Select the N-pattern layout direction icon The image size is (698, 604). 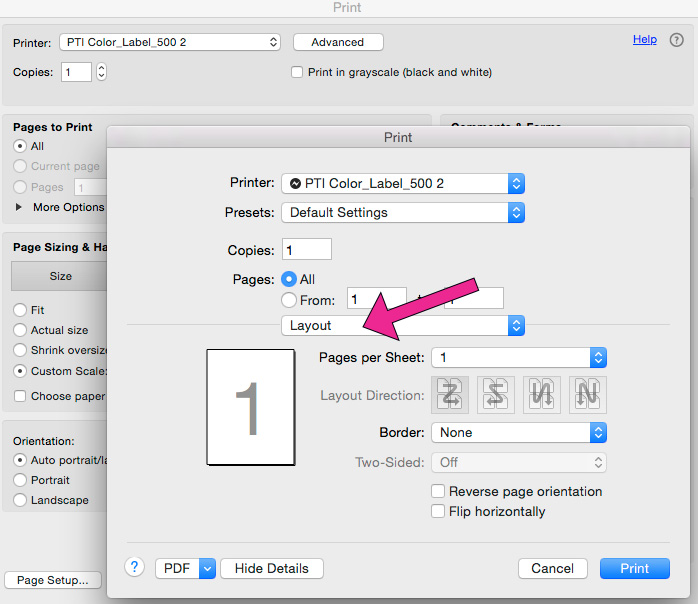click(x=588, y=395)
